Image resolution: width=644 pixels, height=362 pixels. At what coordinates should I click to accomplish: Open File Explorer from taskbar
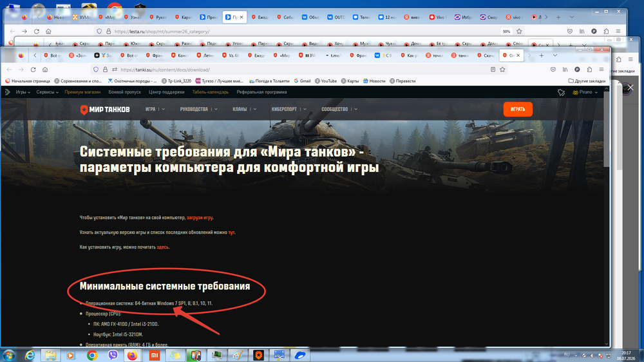click(50, 356)
